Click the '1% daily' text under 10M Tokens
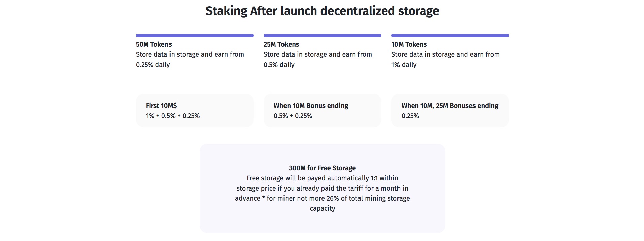The image size is (644, 241). click(404, 65)
